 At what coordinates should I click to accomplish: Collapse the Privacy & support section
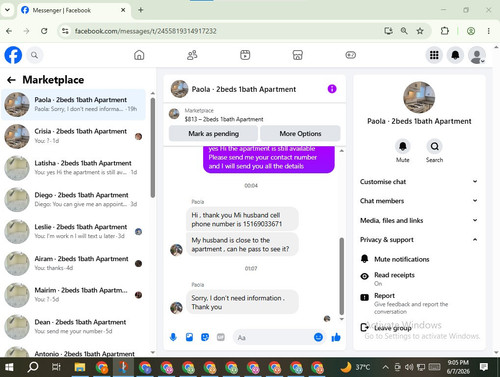(419, 240)
